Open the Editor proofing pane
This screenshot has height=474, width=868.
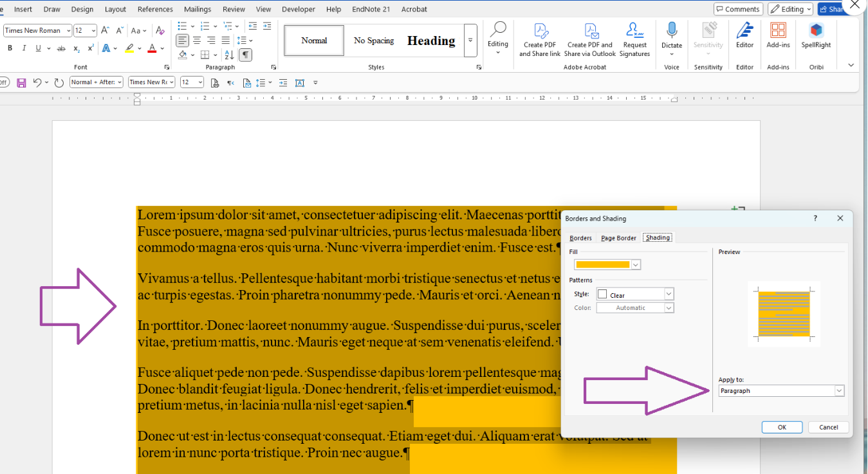(744, 35)
